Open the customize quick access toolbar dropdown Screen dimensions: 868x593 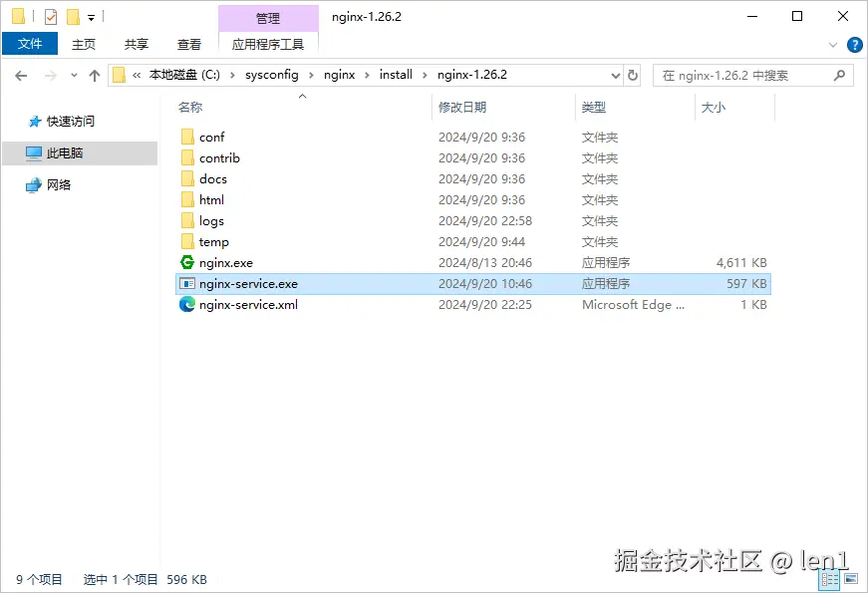[x=92, y=18]
